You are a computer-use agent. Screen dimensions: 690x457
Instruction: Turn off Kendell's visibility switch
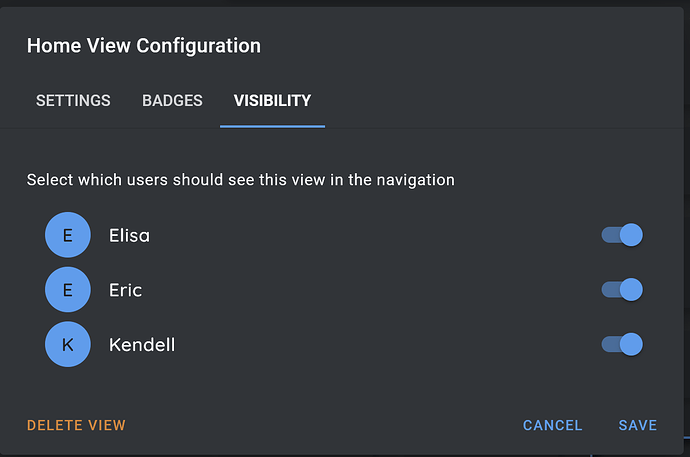(x=622, y=345)
